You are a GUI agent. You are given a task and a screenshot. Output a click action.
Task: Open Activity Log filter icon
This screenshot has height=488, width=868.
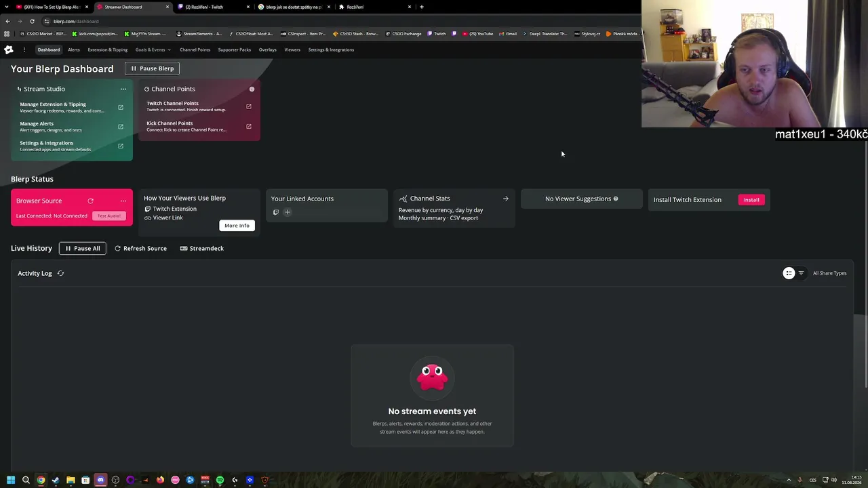801,273
